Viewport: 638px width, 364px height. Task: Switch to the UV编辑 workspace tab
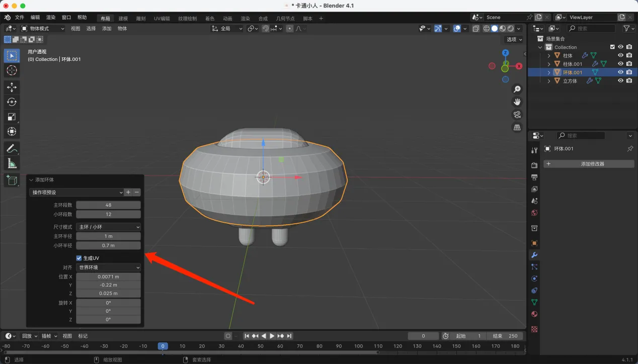162,19
